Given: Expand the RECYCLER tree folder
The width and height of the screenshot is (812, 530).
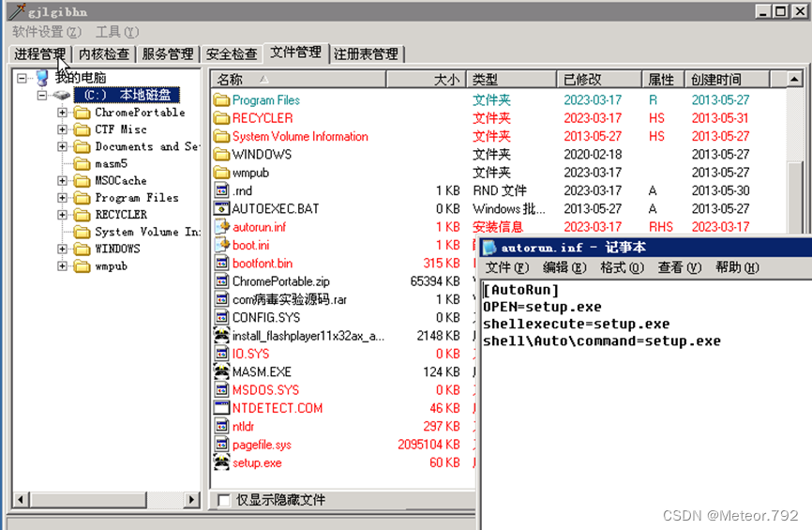Looking at the screenshot, I should pos(62,215).
